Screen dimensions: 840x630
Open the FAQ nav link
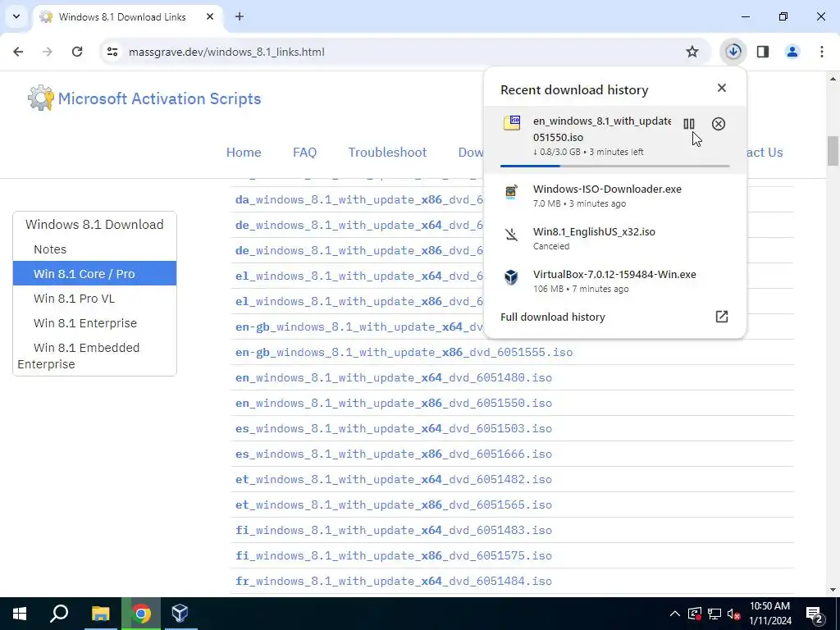305,152
